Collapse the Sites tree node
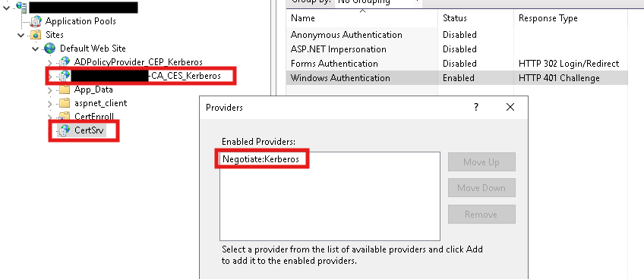 21,35
